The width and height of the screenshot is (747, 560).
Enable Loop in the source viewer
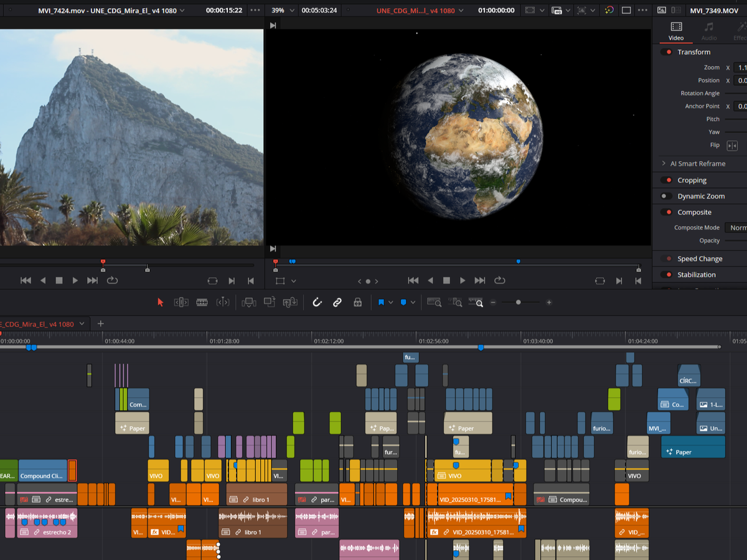(x=112, y=281)
